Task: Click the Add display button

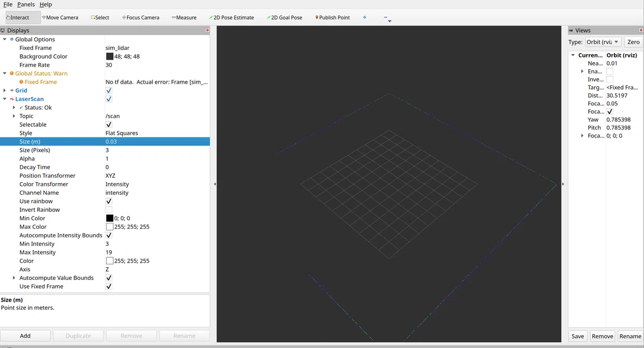Action: (25, 336)
